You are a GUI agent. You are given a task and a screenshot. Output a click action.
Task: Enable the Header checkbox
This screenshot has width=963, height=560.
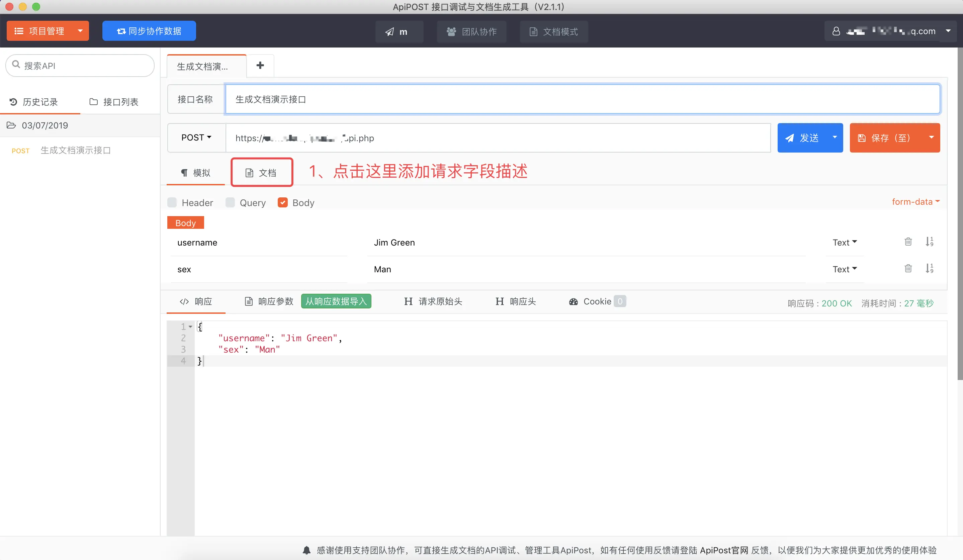[172, 202]
